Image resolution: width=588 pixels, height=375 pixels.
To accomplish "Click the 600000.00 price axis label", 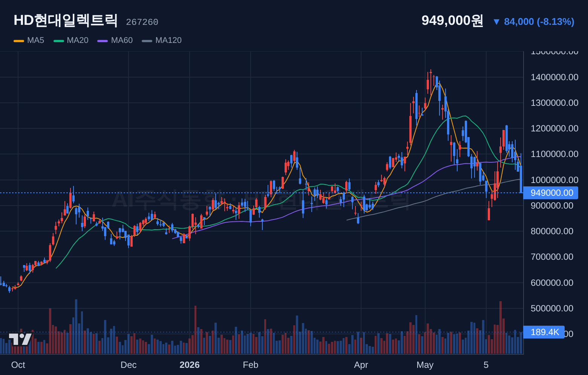I will point(552,283).
